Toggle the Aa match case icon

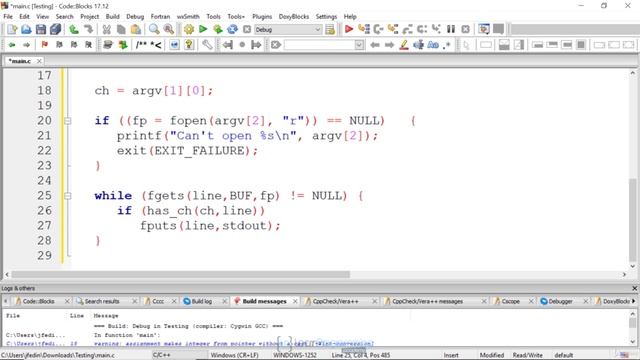coord(433,45)
